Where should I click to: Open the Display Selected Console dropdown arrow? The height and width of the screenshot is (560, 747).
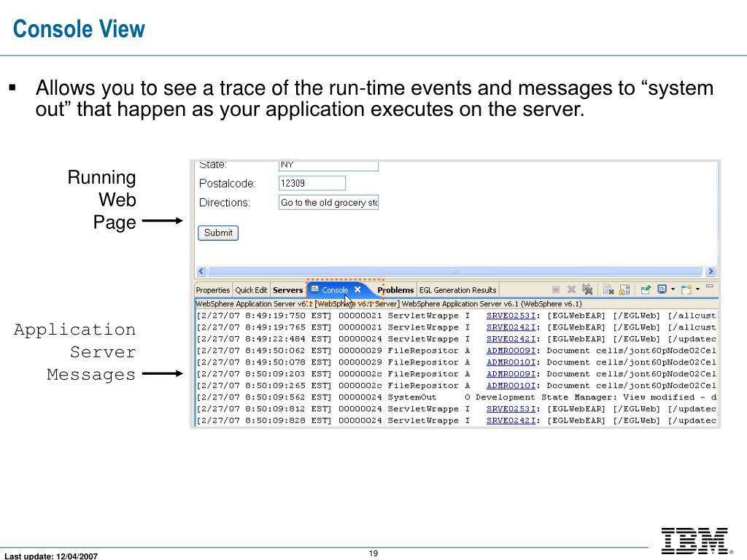673,289
